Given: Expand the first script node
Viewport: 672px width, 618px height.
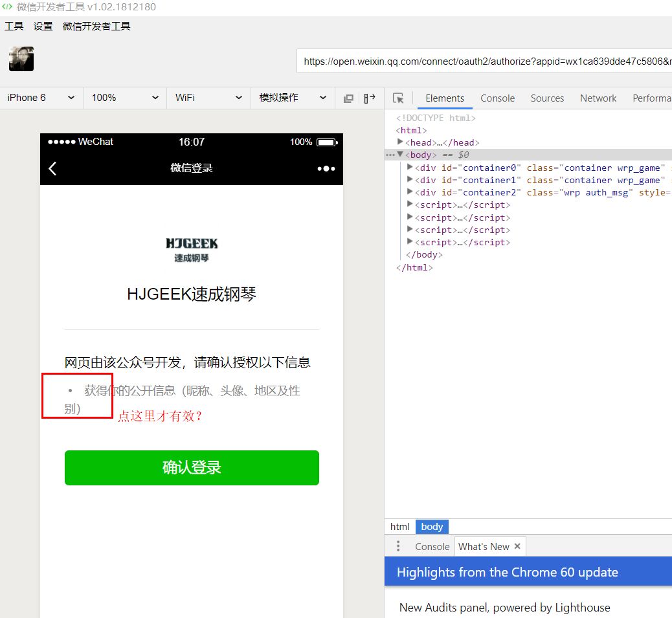Looking at the screenshot, I should (x=410, y=204).
